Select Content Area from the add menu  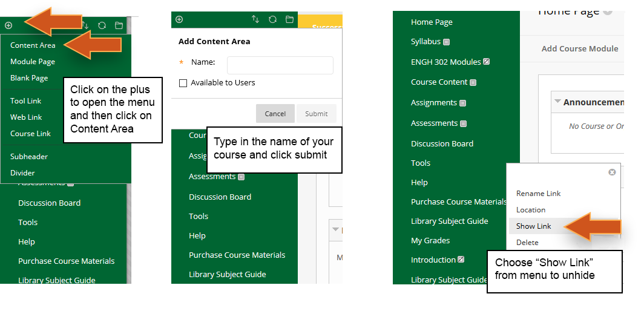pos(33,45)
